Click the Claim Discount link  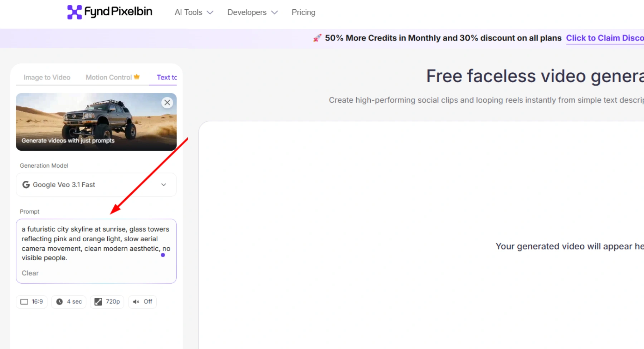coord(605,38)
